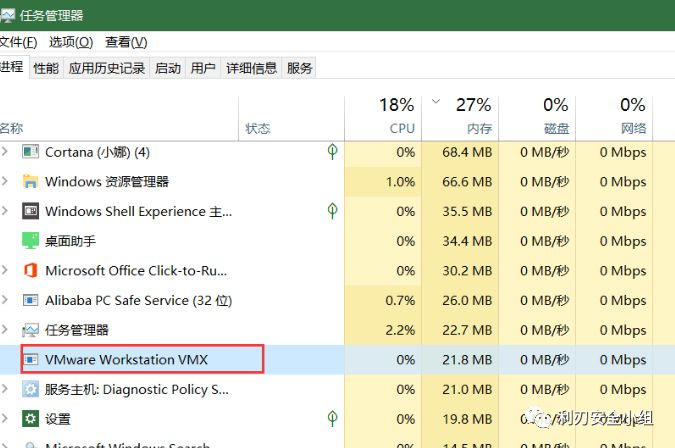Click the Windows 资源管理器 folder icon

point(30,182)
